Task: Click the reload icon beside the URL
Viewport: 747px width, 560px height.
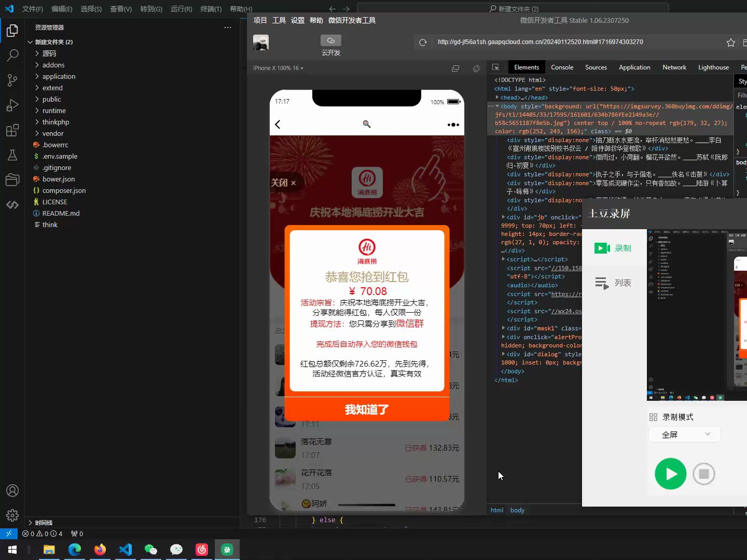Action: (423, 43)
